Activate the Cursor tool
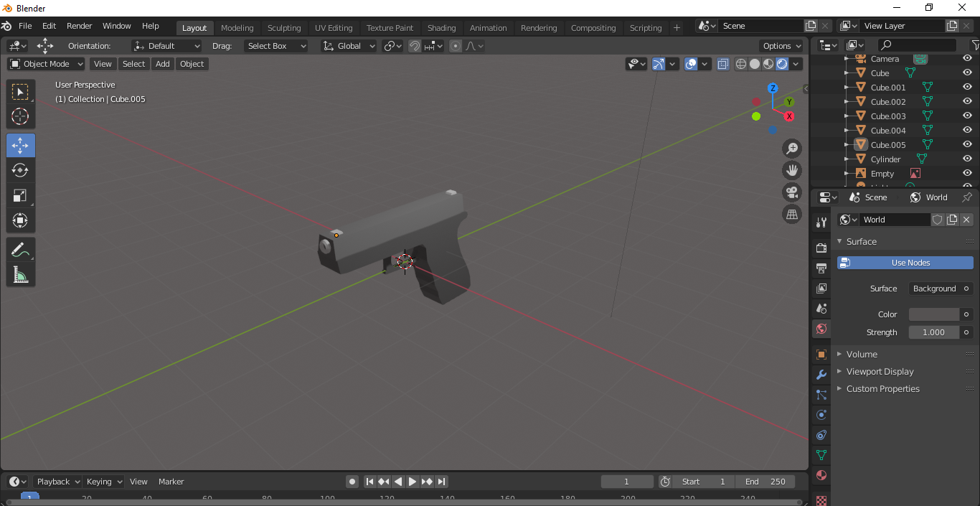Viewport: 980px width, 506px height. 21,116
